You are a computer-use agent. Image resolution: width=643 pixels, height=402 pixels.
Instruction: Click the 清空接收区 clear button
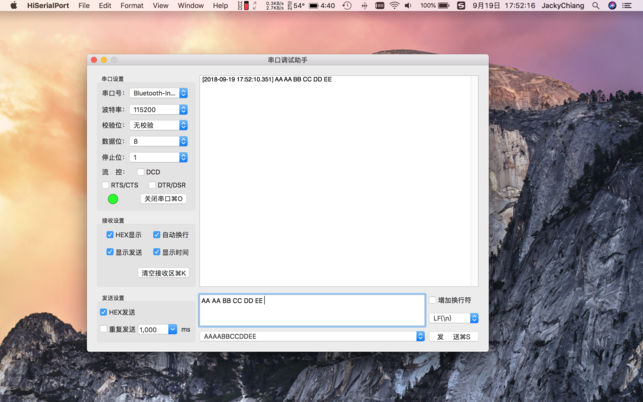point(164,273)
